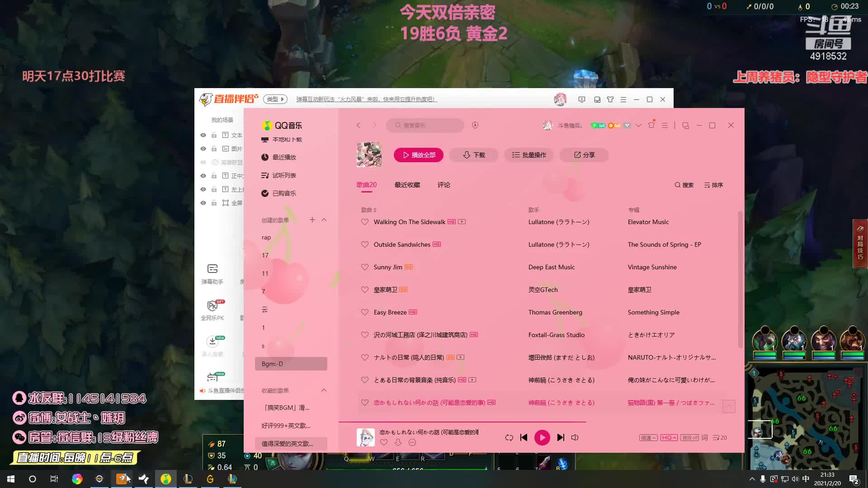This screenshot has width=868, height=488.
Task: Open artist Thomas Greenberg
Action: pos(555,312)
